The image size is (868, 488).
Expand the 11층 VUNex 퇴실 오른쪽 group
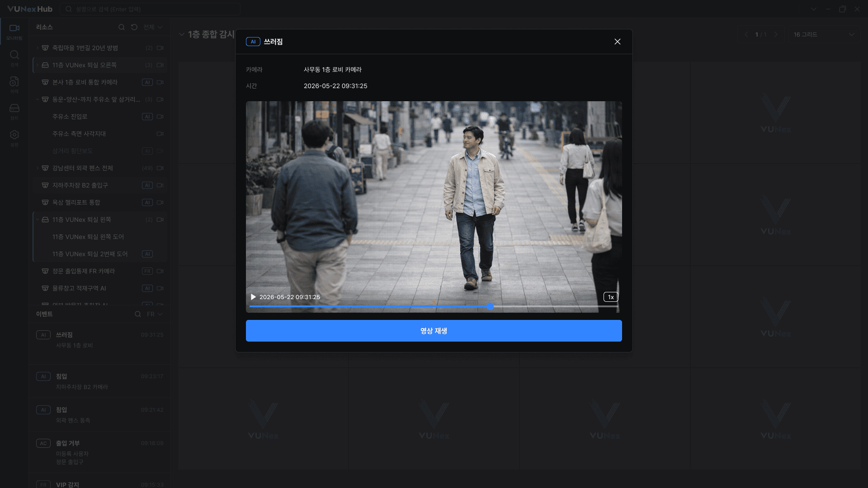coord(37,65)
